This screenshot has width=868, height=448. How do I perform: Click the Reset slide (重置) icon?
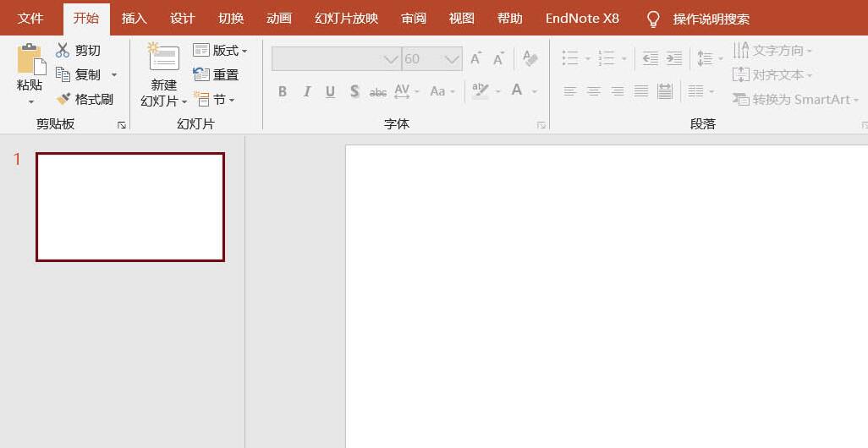point(201,74)
